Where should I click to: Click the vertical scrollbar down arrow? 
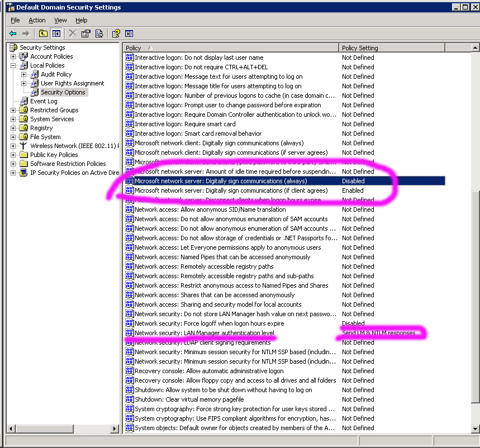476,428
